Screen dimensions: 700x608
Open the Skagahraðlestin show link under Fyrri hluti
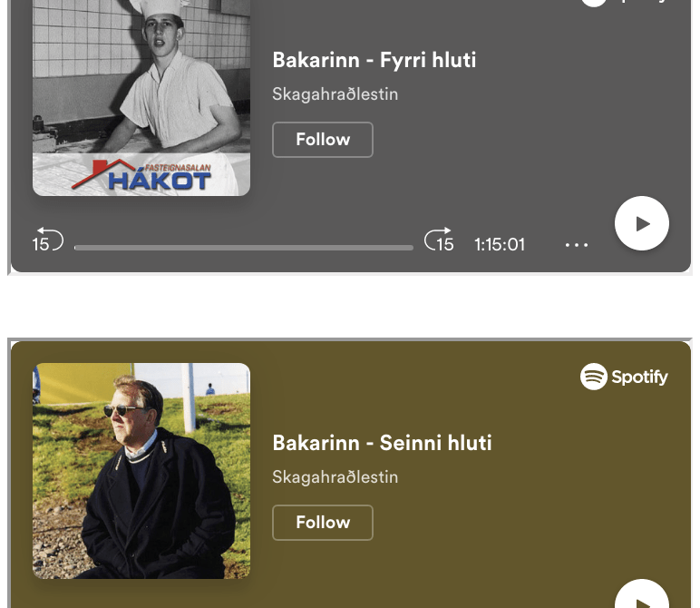click(x=335, y=94)
